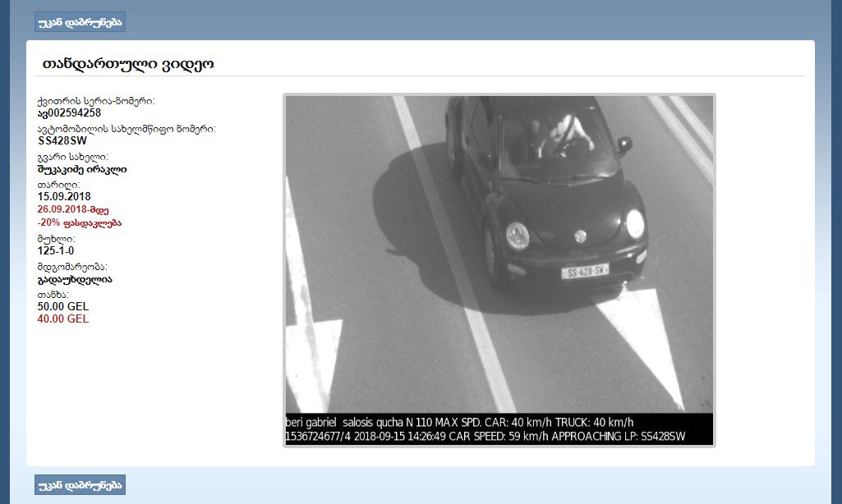Image resolution: width=842 pixels, height=504 pixels.
Task: Click the bottom "უკან დაბრუნება" back button
Action: pyautogui.click(x=80, y=485)
